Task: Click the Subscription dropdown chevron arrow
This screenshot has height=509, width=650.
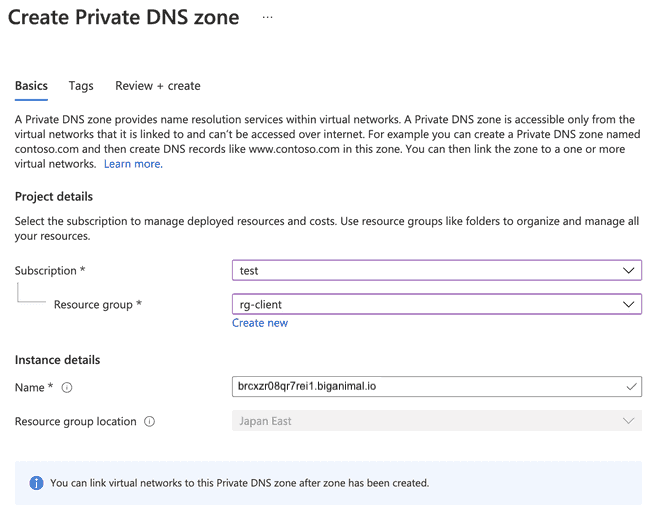Action: pyautogui.click(x=629, y=271)
